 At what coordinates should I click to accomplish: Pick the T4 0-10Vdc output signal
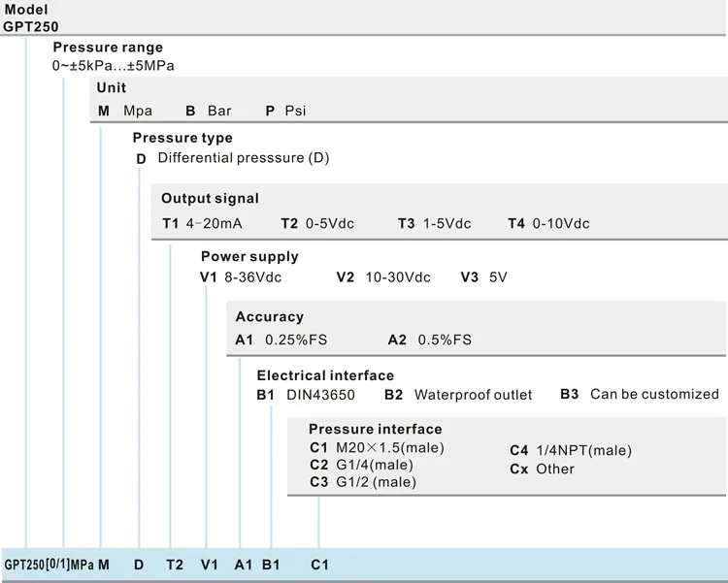click(548, 224)
